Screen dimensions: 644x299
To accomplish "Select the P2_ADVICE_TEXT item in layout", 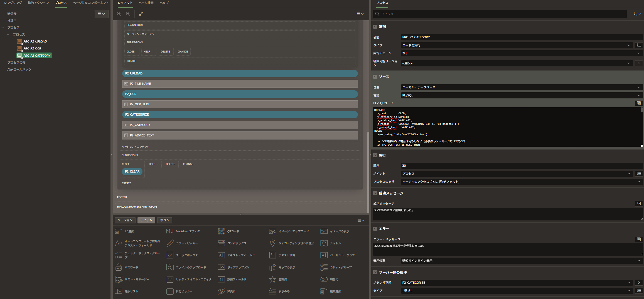I will 240,135.
